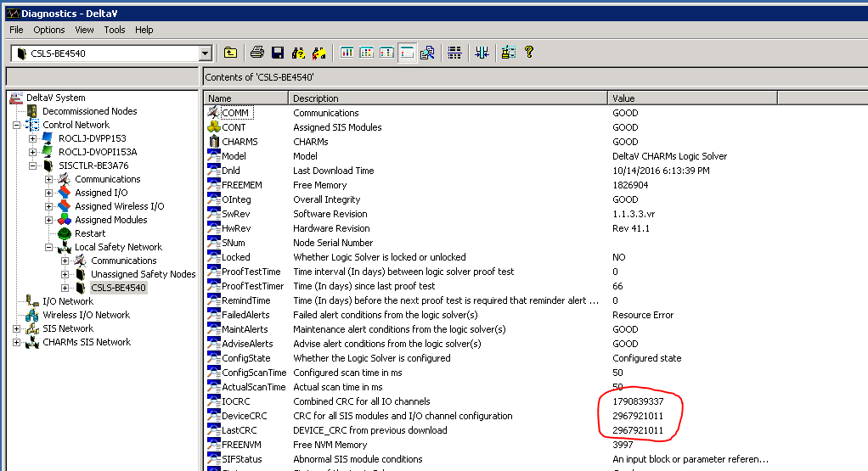Select the LastCRC parameter name
Viewport: 868px width, 471px height.
(x=240, y=430)
